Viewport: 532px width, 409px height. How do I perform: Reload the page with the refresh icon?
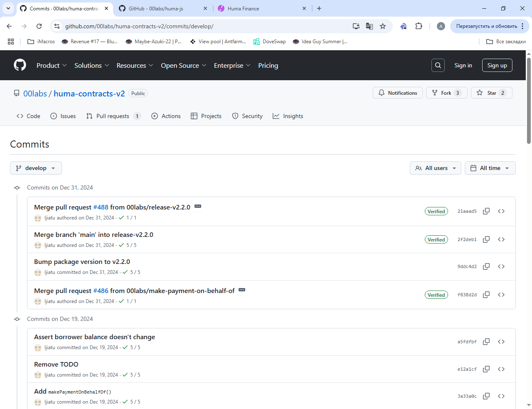[39, 26]
